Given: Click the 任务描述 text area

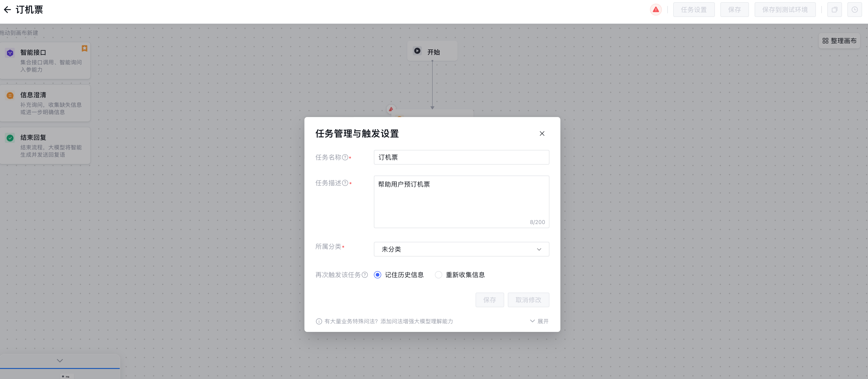Looking at the screenshot, I should click(x=461, y=202).
